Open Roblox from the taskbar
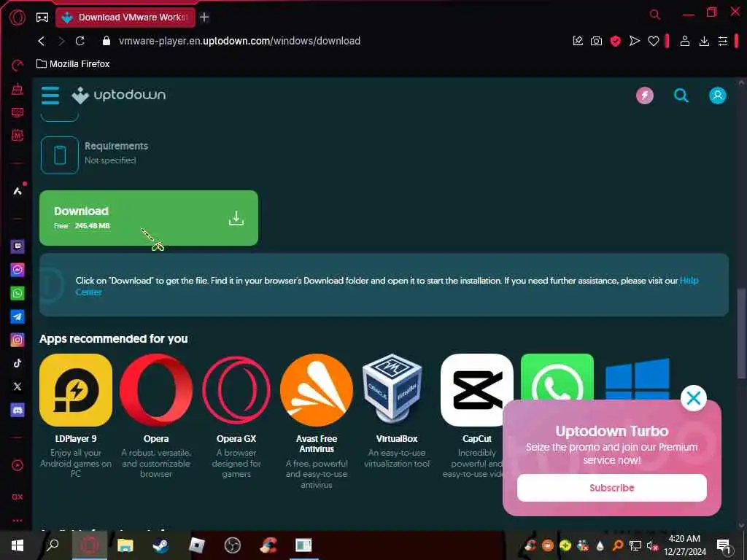Screen dimensions: 747x560 tap(196, 545)
